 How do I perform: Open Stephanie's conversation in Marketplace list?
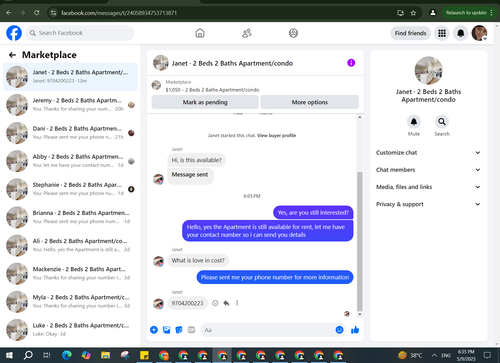coord(70,189)
